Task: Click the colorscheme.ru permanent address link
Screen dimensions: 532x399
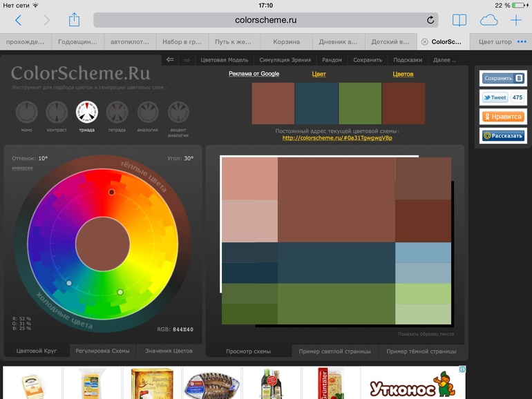Action: tap(337, 137)
